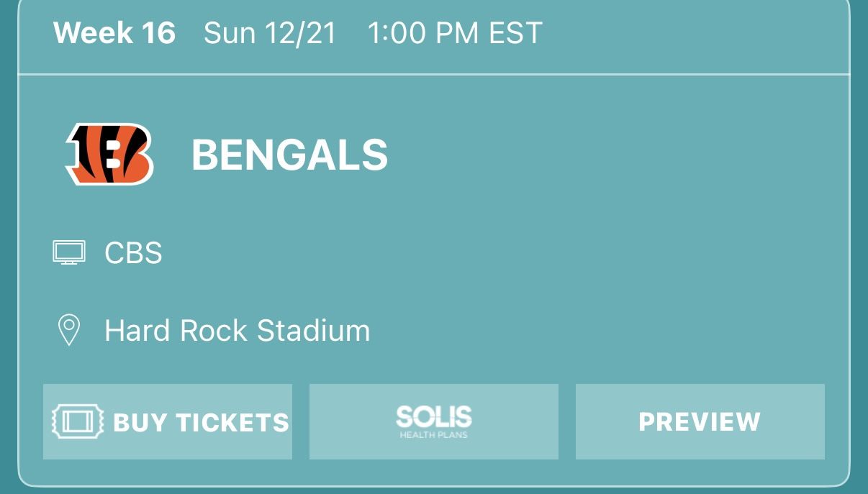Select the 1:00 PM EST kickoff time
The width and height of the screenshot is (868, 494).
(454, 32)
